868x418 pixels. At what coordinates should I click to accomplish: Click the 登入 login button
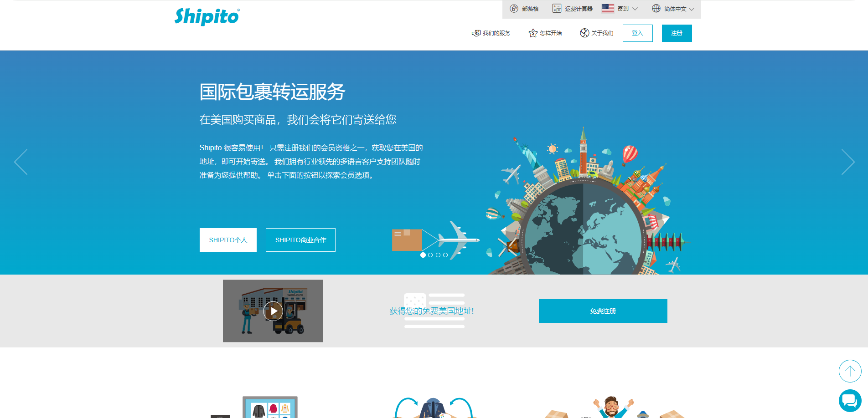coord(637,33)
